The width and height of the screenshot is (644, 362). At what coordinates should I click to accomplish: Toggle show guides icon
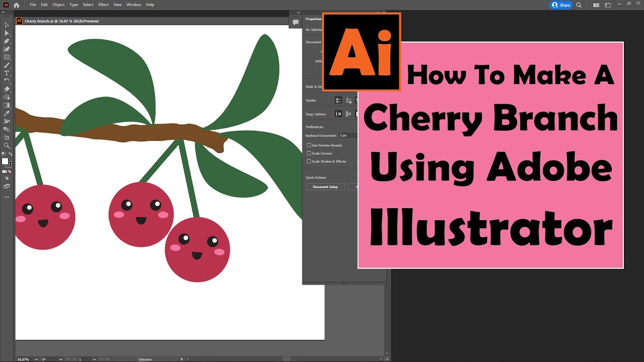(339, 100)
